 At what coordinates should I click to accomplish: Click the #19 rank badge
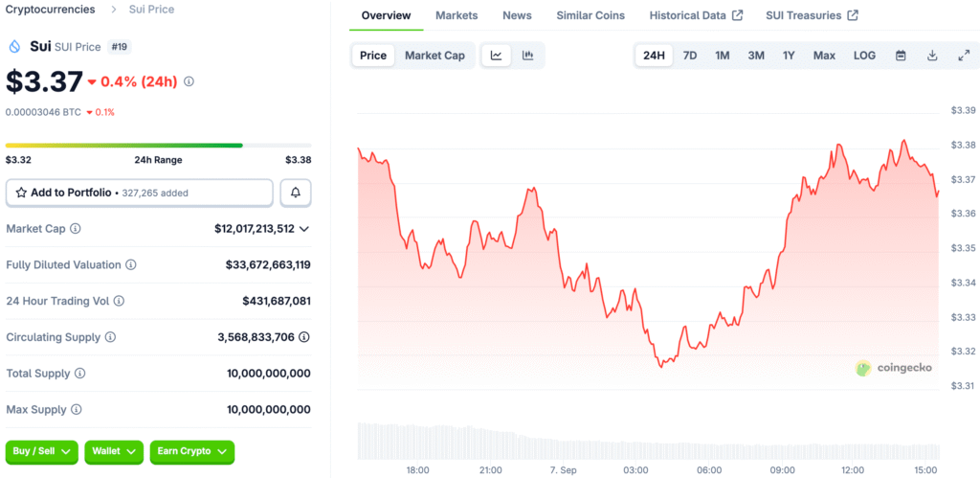pos(119,46)
